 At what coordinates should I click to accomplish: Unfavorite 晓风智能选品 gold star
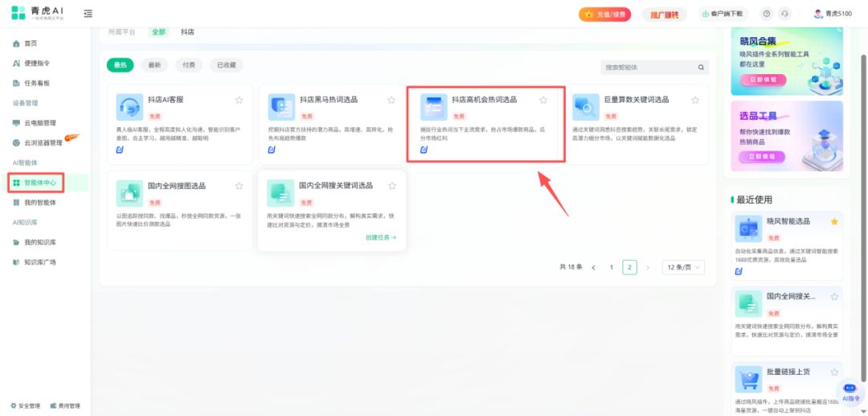coord(834,221)
